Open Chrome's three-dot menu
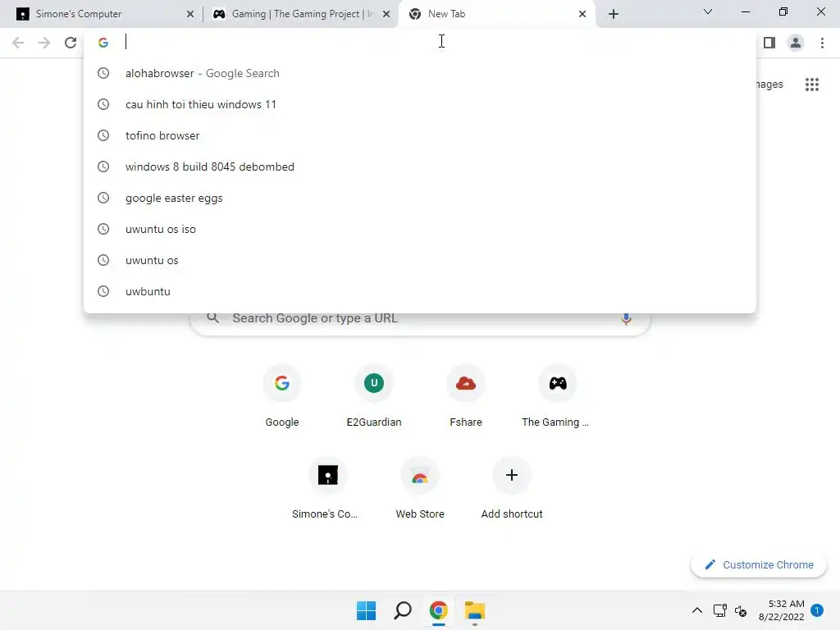The image size is (840, 630). [x=822, y=43]
